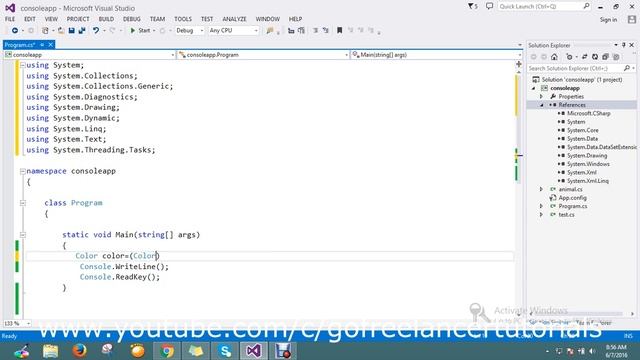Click the Open File toolbar icon

[x=61, y=31]
